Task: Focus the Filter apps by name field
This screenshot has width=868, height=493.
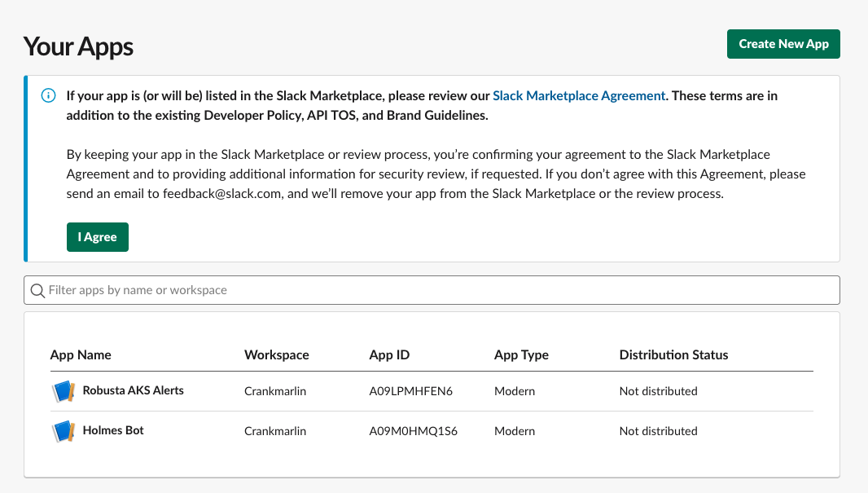Action: (440, 290)
